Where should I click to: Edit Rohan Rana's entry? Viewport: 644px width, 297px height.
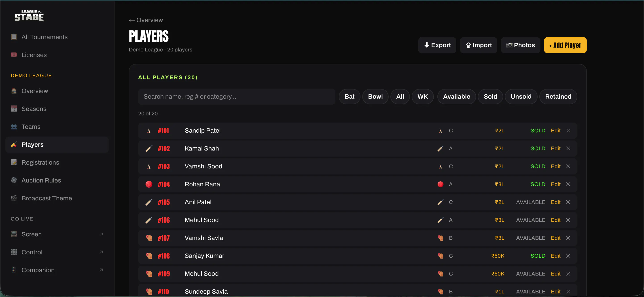(x=555, y=184)
